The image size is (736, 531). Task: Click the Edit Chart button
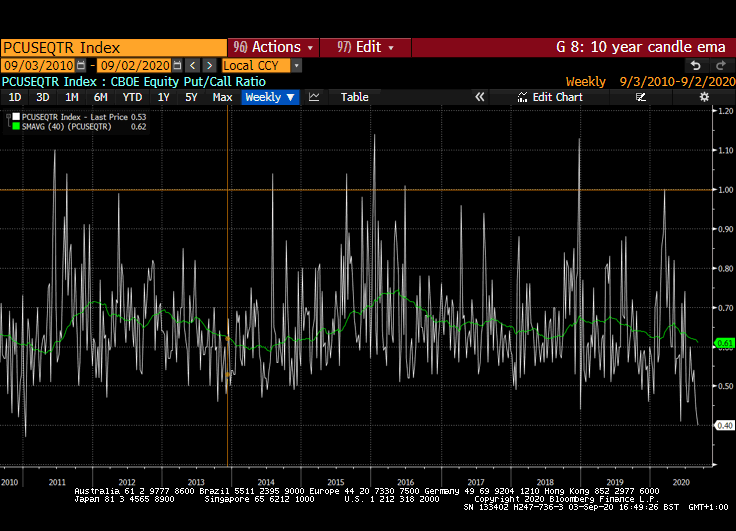click(x=550, y=97)
